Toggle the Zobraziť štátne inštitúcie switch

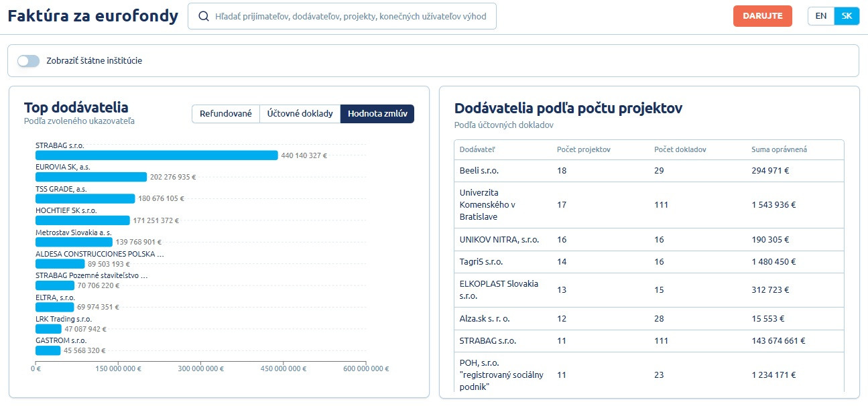coord(28,60)
